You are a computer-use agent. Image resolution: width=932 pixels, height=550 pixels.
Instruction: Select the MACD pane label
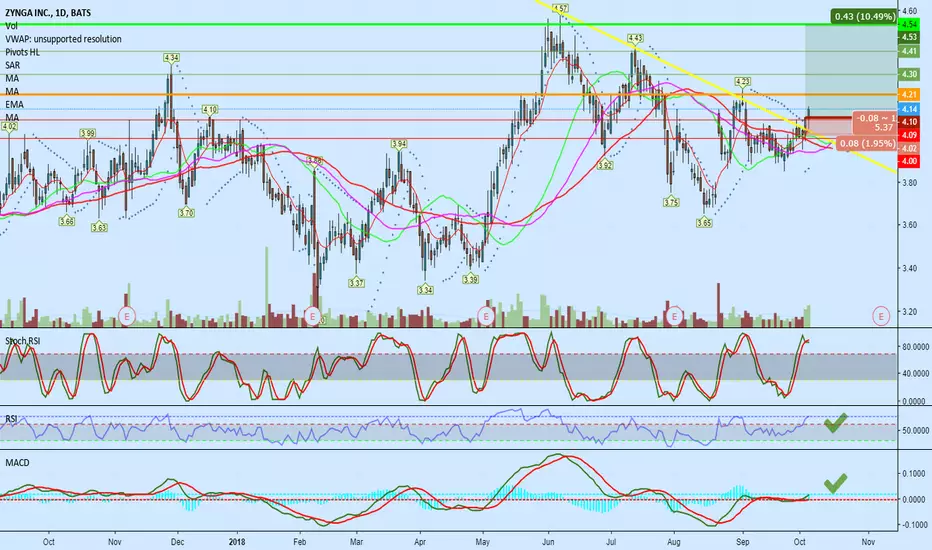17,463
